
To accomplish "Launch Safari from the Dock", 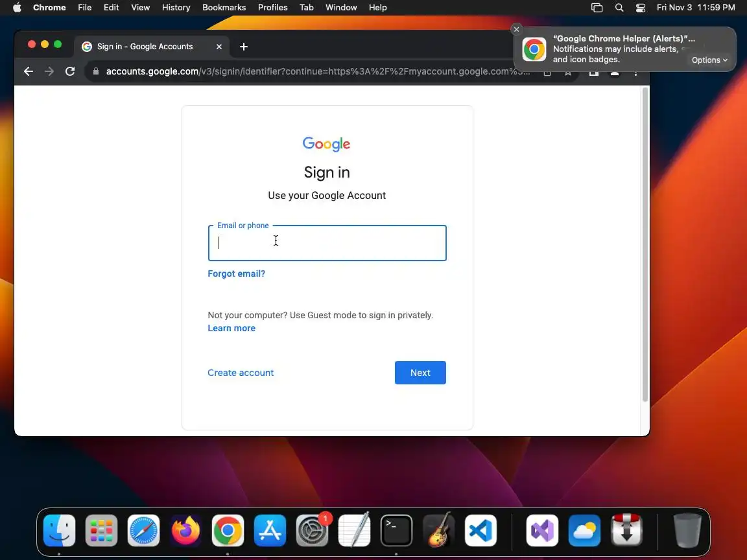I will point(143,530).
